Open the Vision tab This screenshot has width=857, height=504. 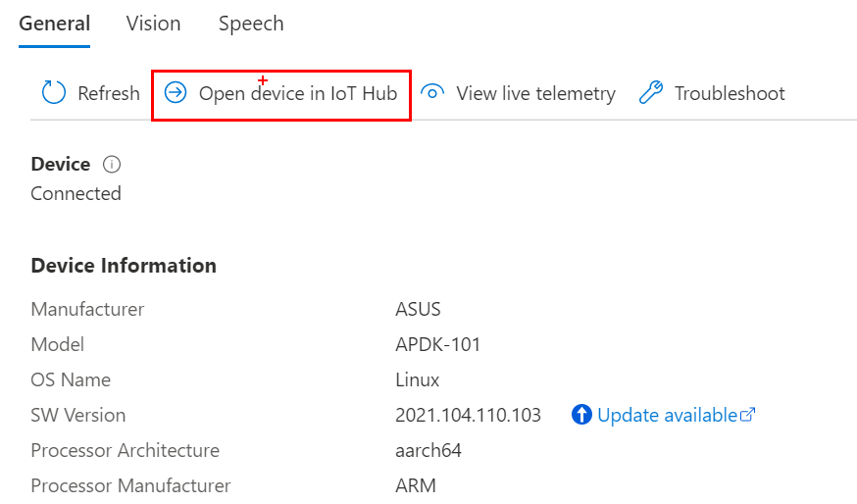(x=153, y=24)
